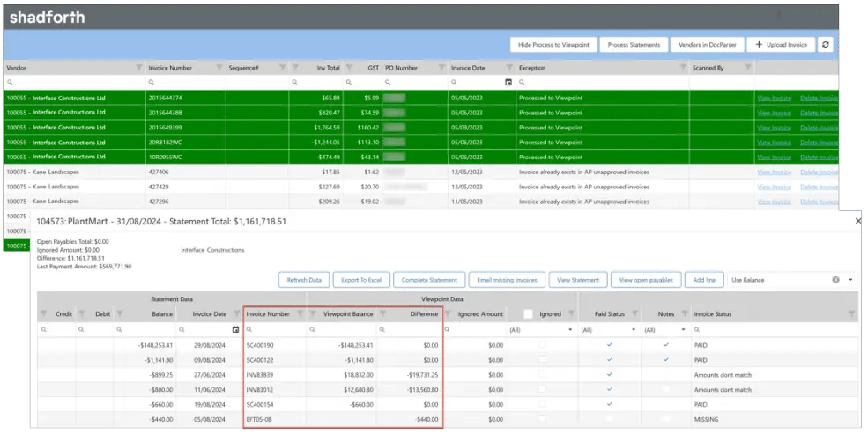Click the Vendor search filter field
The height and width of the screenshot is (434, 868).
74,83
